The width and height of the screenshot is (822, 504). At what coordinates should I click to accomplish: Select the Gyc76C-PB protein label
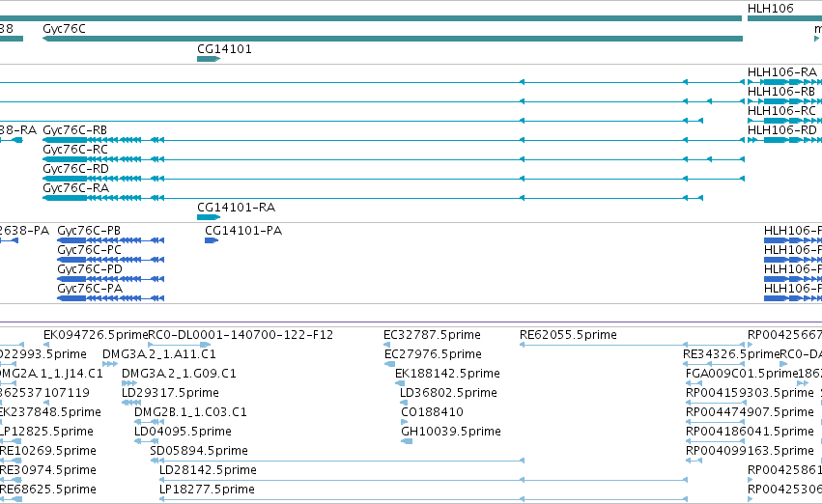89,231
